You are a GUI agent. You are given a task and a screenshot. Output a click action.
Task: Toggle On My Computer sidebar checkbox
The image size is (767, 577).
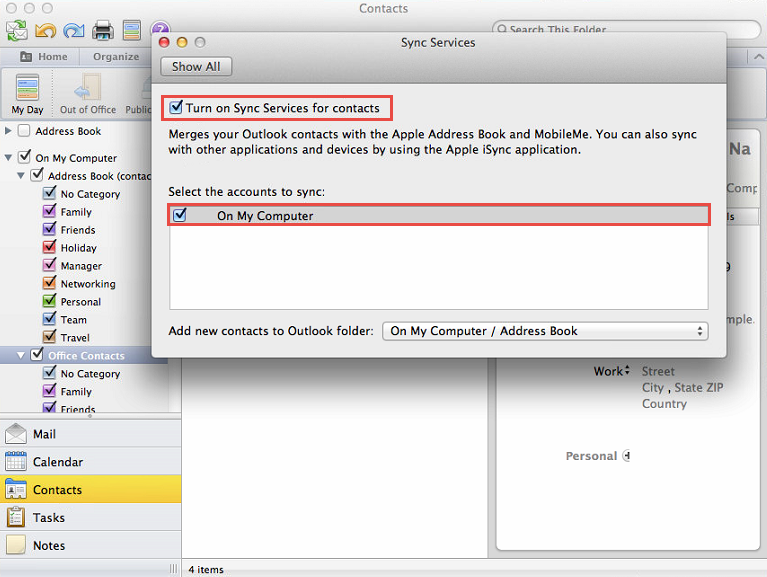[24, 157]
